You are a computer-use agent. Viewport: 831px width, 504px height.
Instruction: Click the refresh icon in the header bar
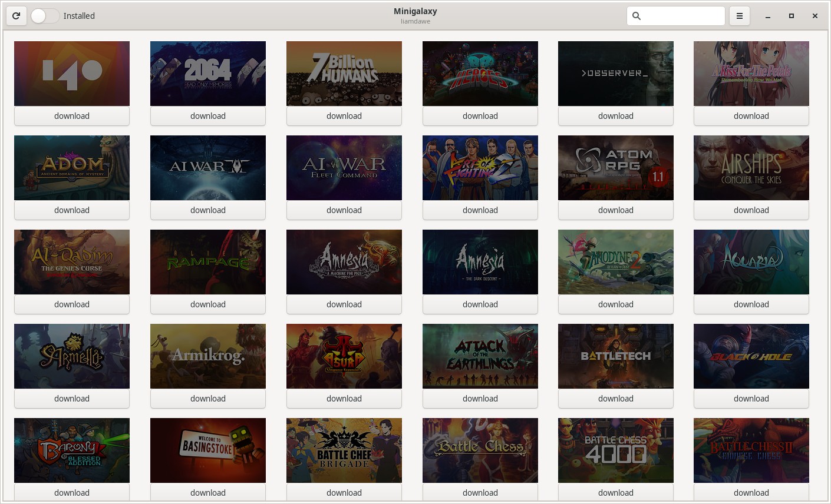coord(16,16)
